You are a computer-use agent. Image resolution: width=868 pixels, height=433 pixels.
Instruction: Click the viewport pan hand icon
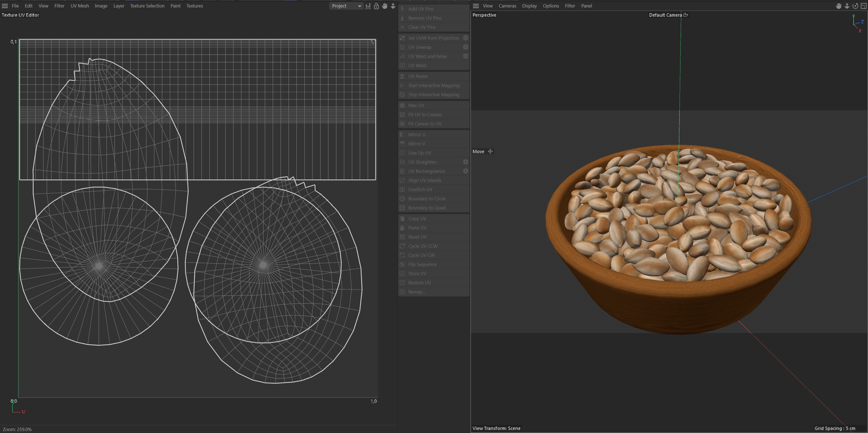point(838,6)
